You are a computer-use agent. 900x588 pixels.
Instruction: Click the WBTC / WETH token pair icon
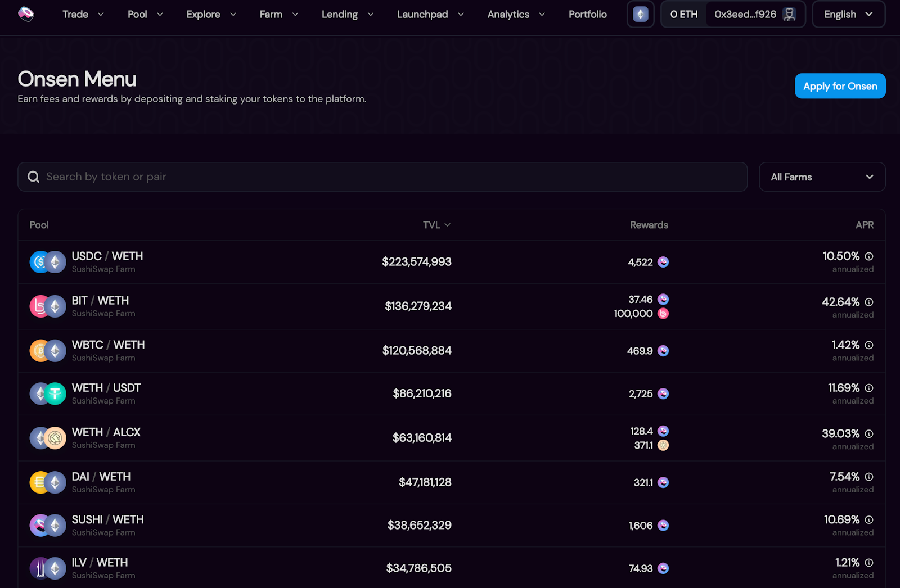pos(48,351)
